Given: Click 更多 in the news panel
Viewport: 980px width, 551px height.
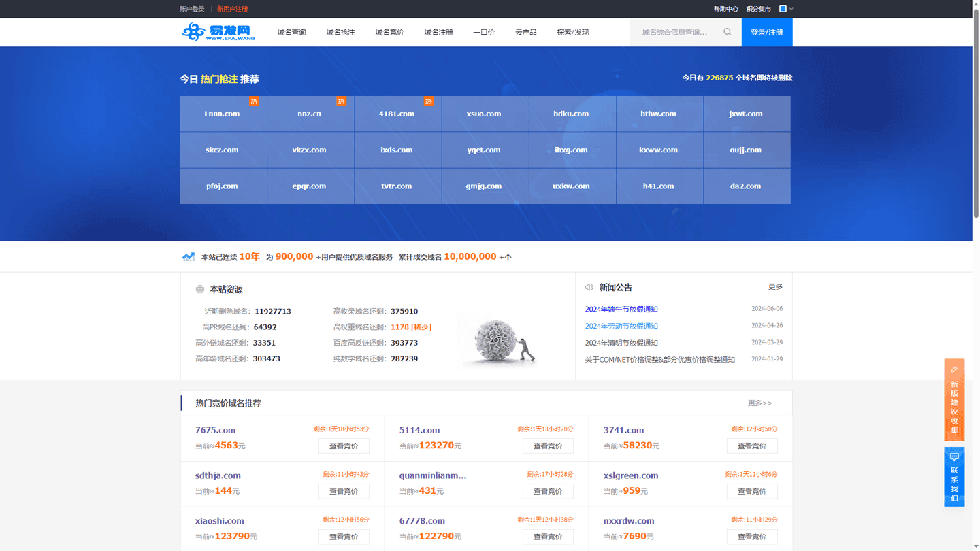Looking at the screenshot, I should point(775,287).
